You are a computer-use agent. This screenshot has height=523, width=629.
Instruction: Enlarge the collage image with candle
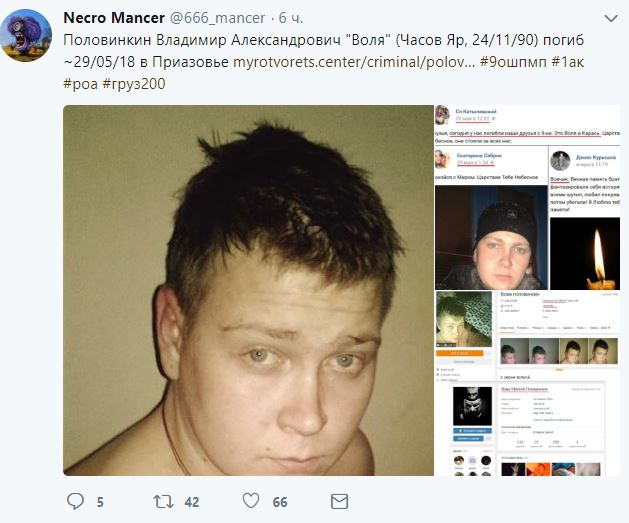[528, 290]
